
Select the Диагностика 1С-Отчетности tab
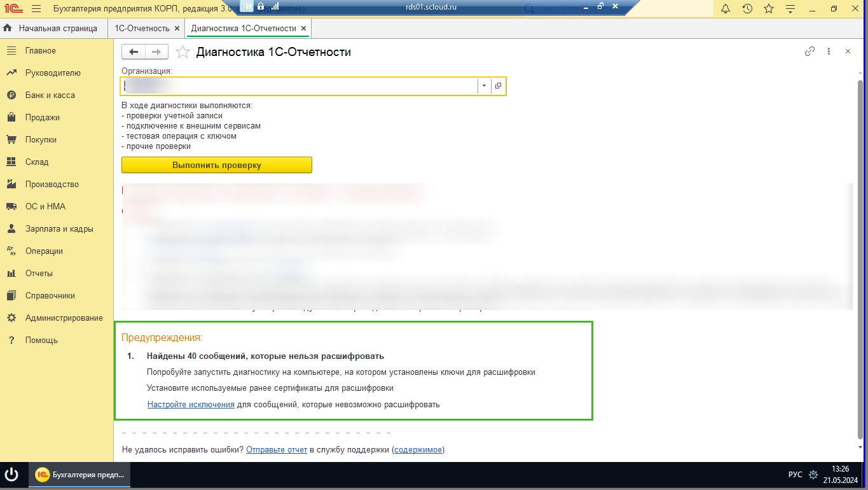[x=244, y=29]
